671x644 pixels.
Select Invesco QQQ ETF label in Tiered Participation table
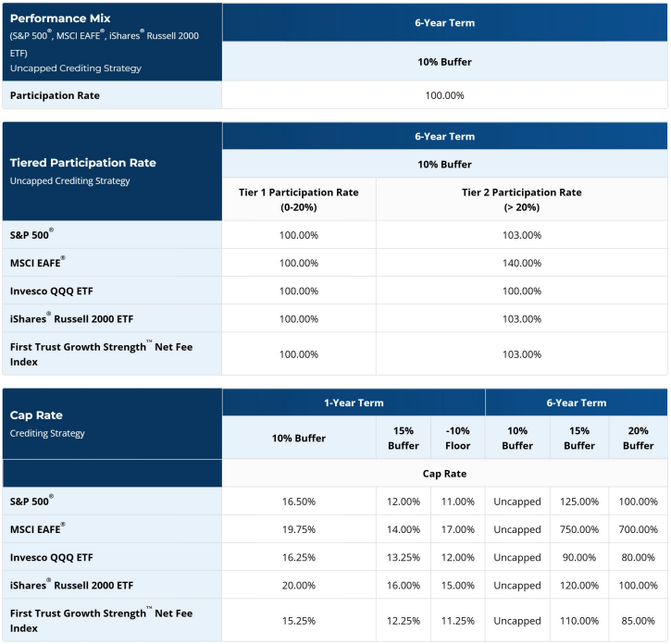(51, 291)
